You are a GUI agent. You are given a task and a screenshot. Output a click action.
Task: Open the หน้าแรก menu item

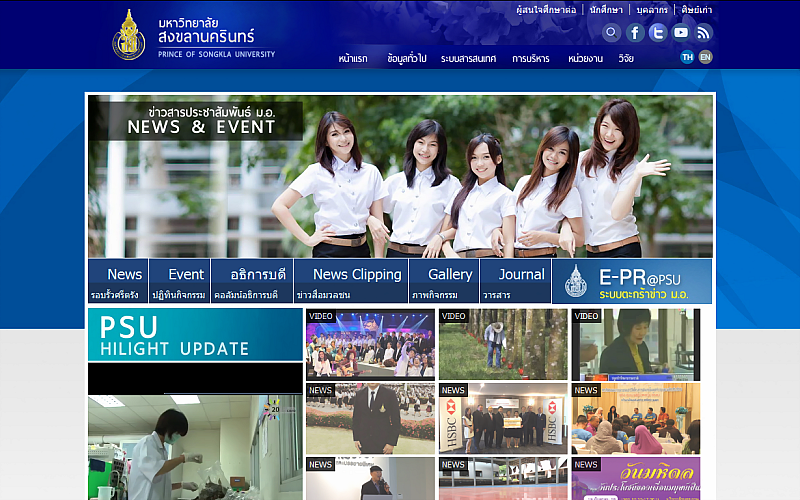point(353,59)
